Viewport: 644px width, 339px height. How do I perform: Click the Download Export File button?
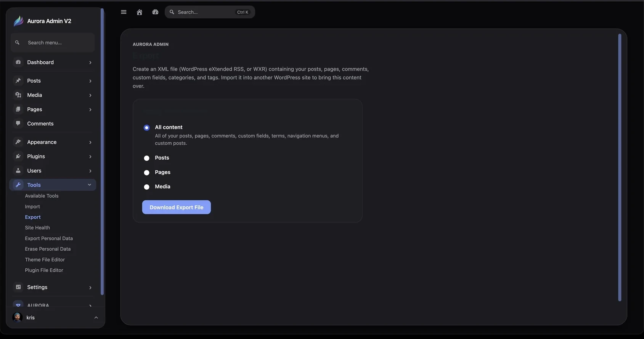[x=177, y=207]
